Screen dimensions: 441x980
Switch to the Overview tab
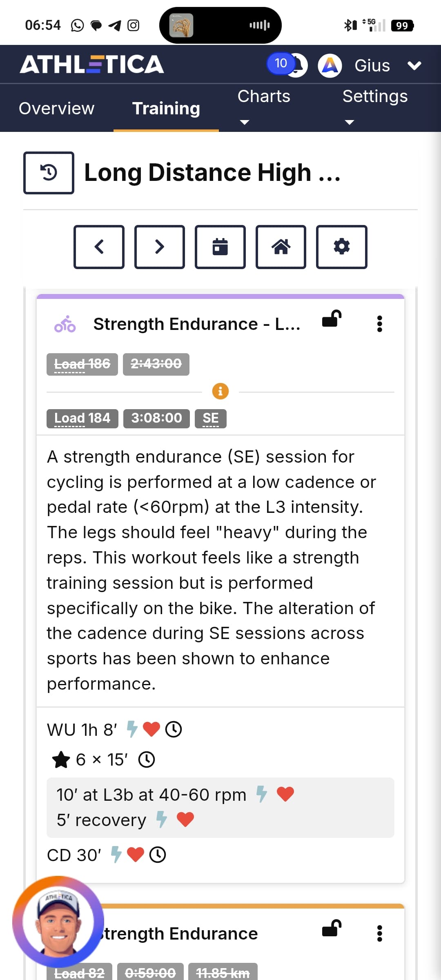56,109
